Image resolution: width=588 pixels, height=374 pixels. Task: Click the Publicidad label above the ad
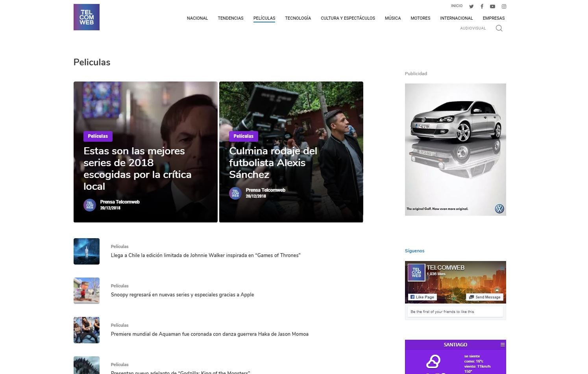(x=416, y=74)
